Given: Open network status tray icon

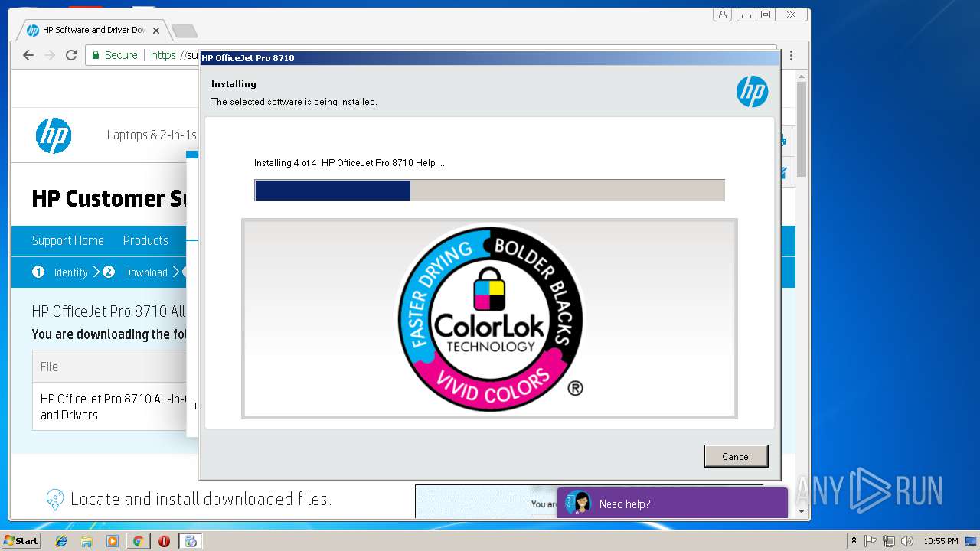Looking at the screenshot, I should [x=889, y=541].
